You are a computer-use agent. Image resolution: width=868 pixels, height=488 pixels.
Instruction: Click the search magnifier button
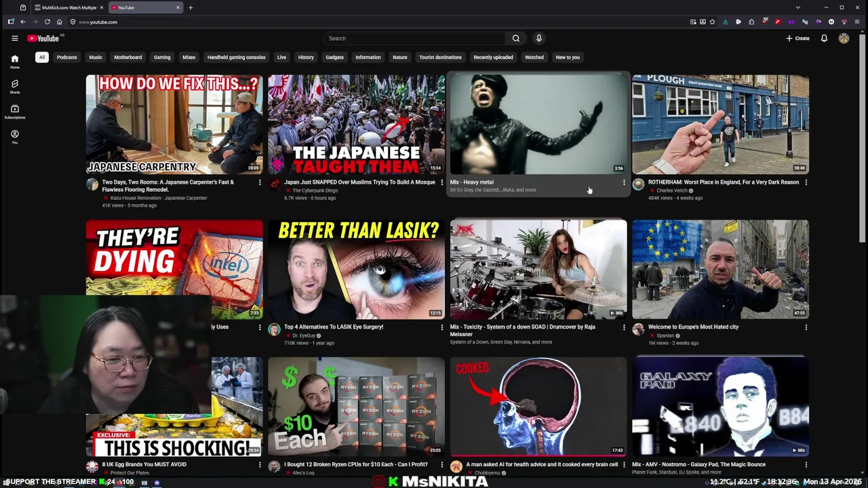pos(516,39)
